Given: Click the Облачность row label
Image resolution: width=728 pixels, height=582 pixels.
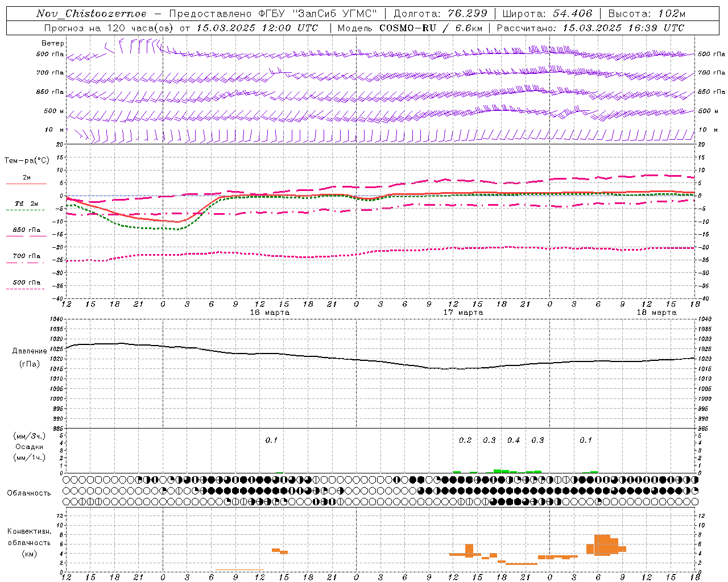Looking at the screenshot, I should (29, 493).
